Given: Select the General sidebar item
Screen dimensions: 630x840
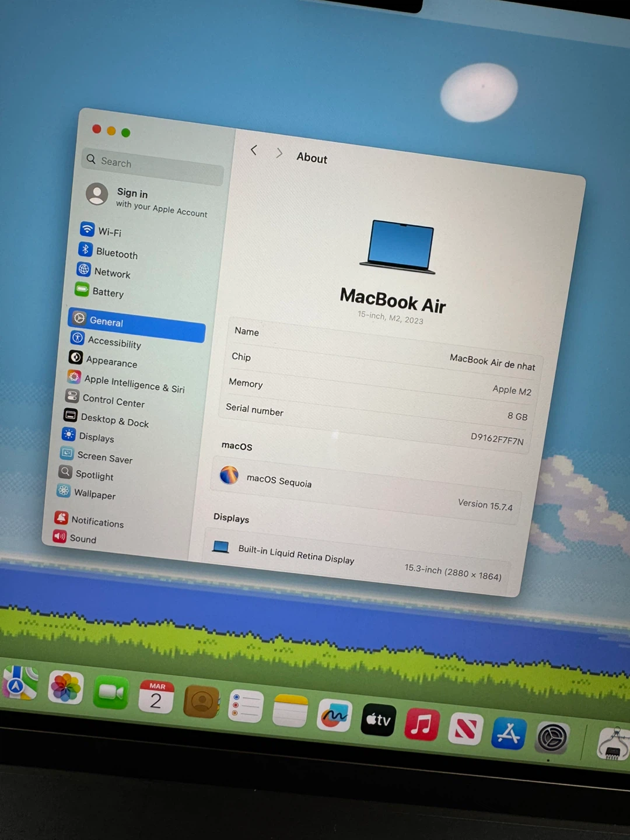Looking at the screenshot, I should (137, 324).
